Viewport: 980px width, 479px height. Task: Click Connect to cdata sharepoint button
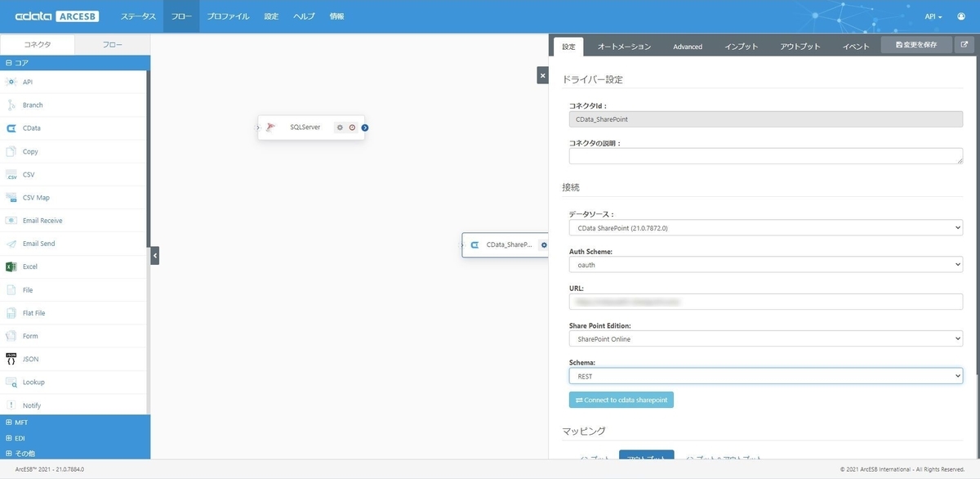pos(621,400)
